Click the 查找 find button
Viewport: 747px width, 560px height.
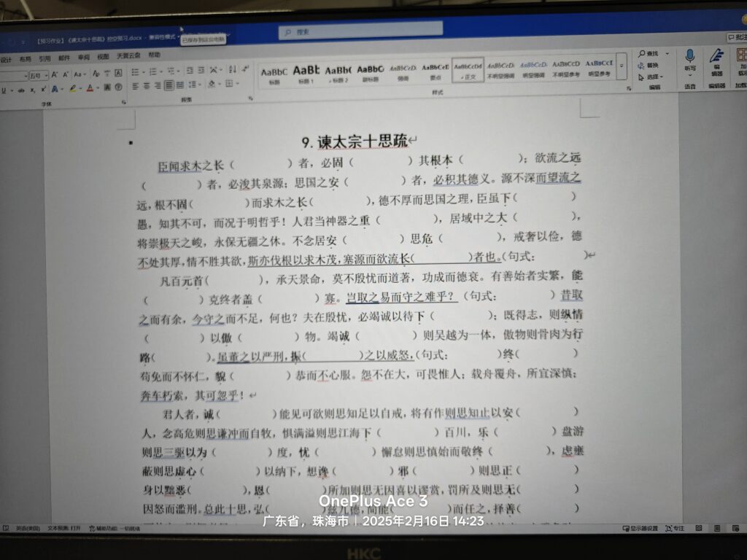pos(649,54)
